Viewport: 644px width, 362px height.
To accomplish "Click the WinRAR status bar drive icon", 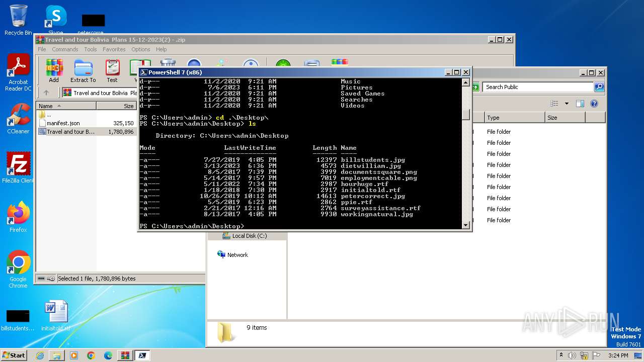I will [x=41, y=279].
